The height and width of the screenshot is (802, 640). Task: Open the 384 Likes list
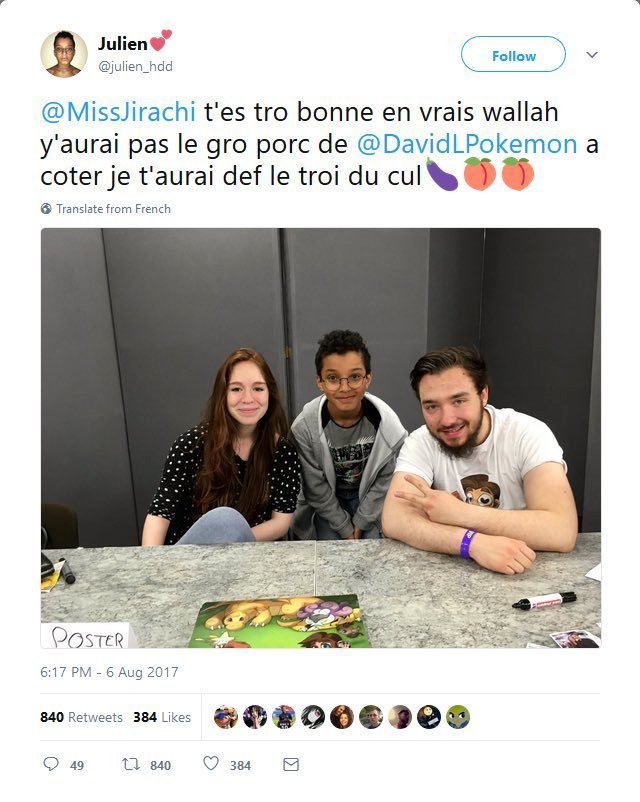click(162, 717)
